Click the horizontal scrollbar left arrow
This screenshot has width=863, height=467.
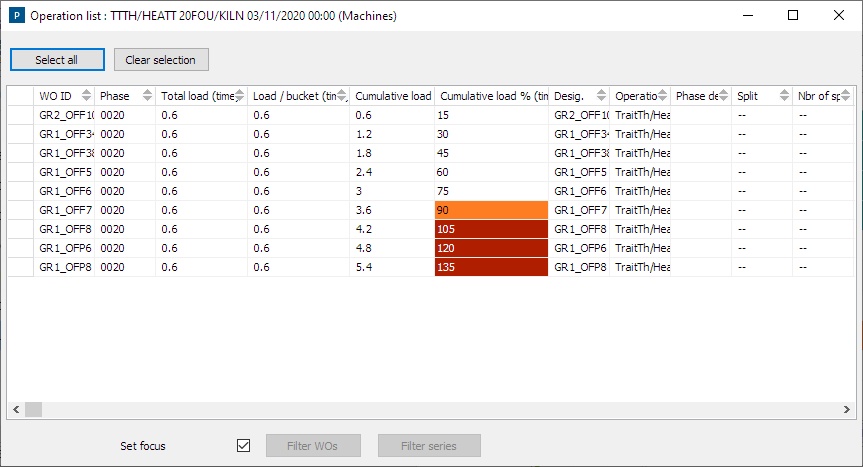click(x=16, y=409)
